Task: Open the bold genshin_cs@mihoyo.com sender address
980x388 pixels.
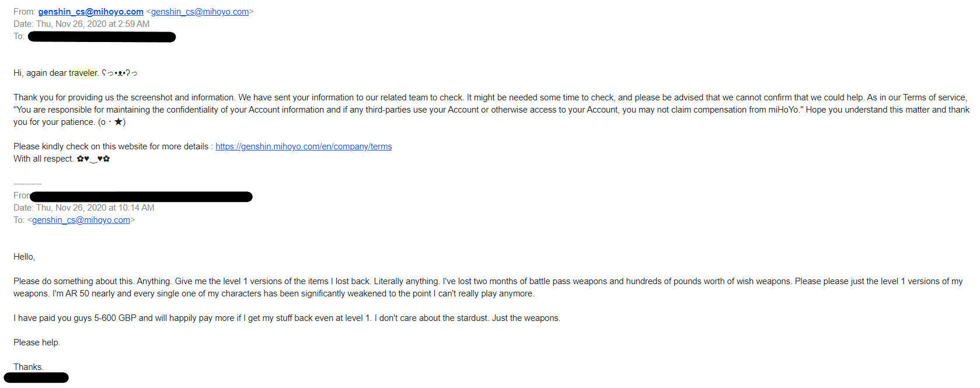Action: [90, 12]
